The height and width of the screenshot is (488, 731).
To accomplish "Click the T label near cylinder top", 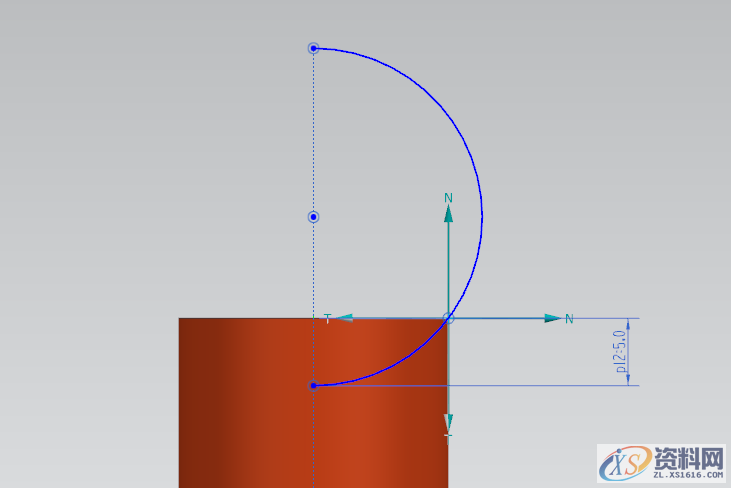I will [326, 318].
